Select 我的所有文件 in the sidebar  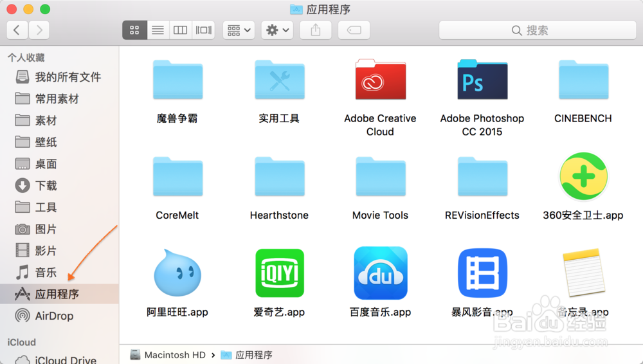(x=59, y=77)
